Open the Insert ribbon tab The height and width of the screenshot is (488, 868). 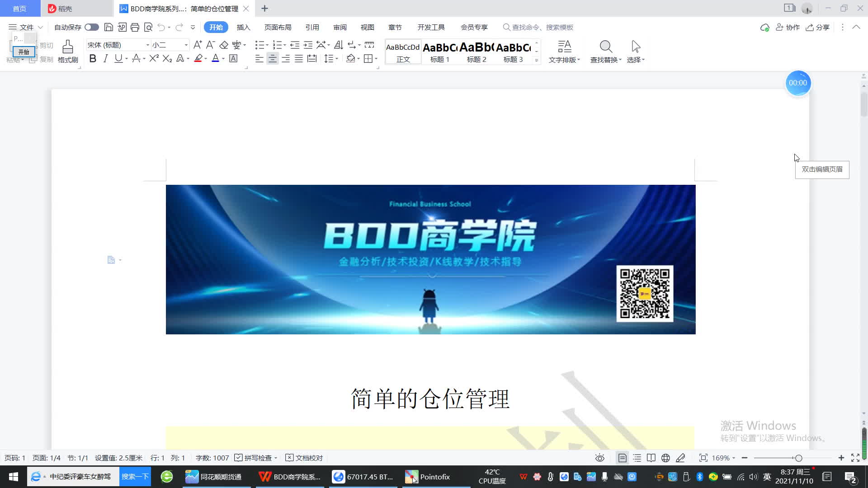coord(243,27)
